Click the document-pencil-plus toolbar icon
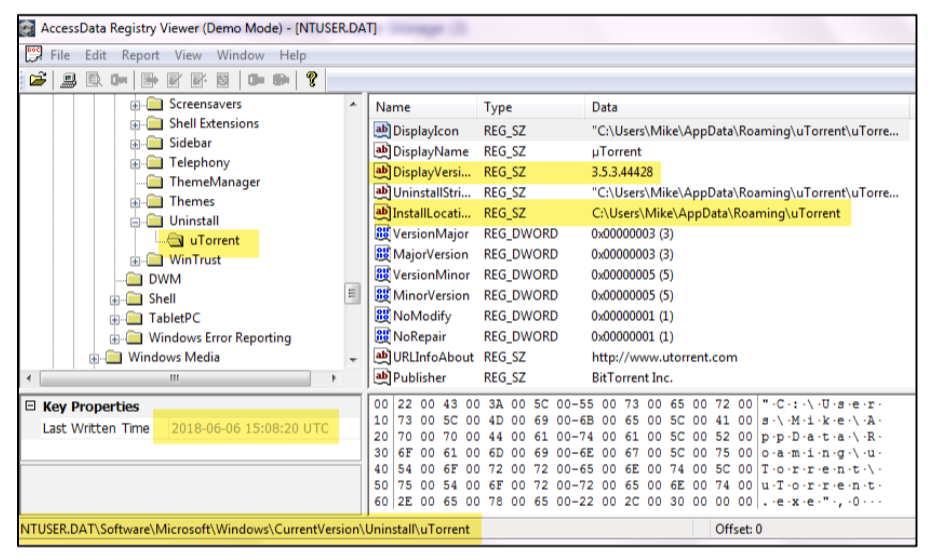The height and width of the screenshot is (560, 936). point(199,79)
